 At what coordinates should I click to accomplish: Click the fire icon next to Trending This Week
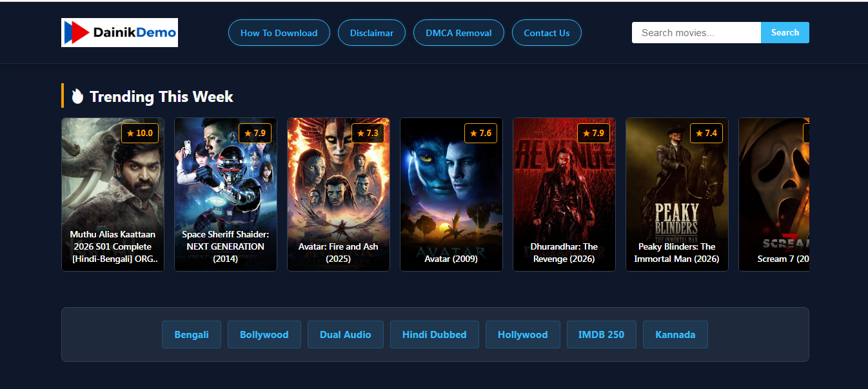pyautogui.click(x=77, y=95)
